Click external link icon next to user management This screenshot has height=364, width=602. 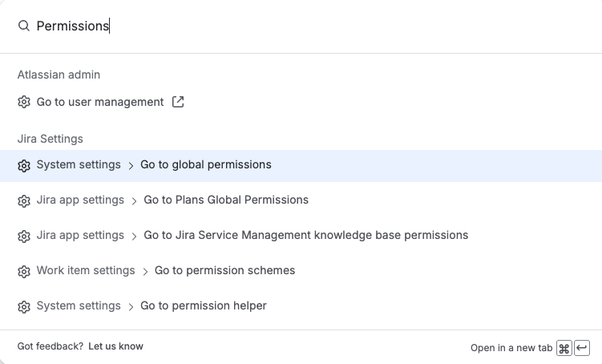coord(178,102)
